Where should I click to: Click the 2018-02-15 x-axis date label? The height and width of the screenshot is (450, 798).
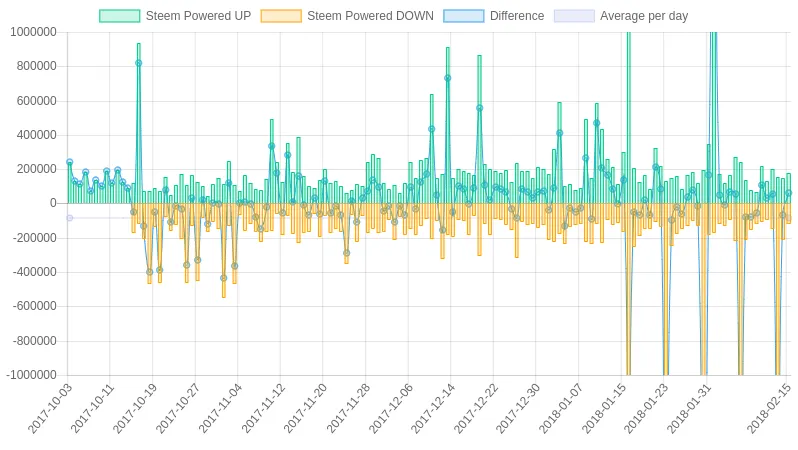770,409
